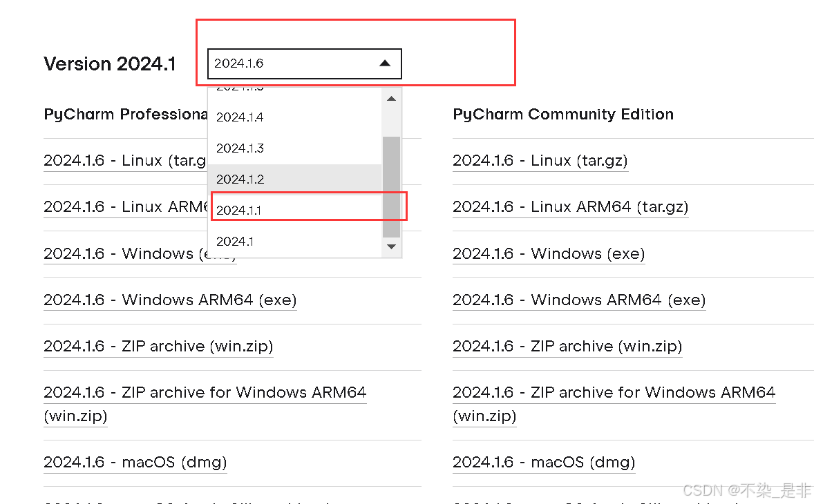Download Professional ZIP archive for Windows ARM64
The height and width of the screenshot is (504, 814).
tap(205, 404)
